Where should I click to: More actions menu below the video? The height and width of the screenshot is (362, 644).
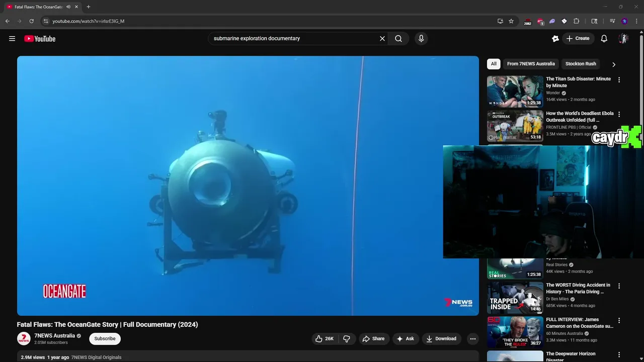(x=473, y=339)
